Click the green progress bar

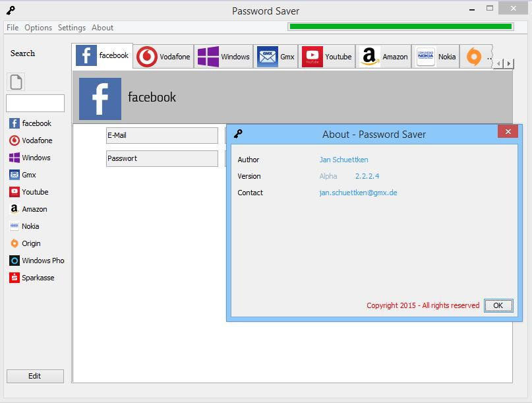[x=401, y=27]
